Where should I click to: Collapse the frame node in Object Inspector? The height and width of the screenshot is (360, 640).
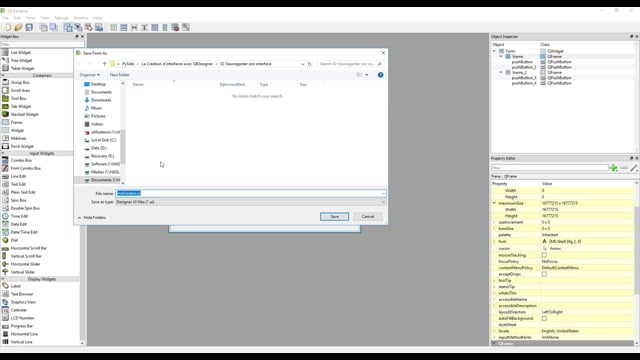[501, 56]
